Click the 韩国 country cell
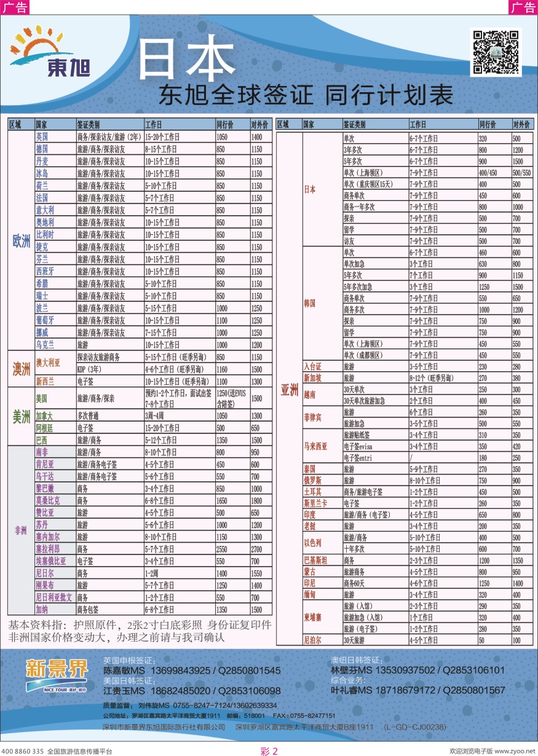This screenshot has height=756, width=538. pyautogui.click(x=322, y=304)
